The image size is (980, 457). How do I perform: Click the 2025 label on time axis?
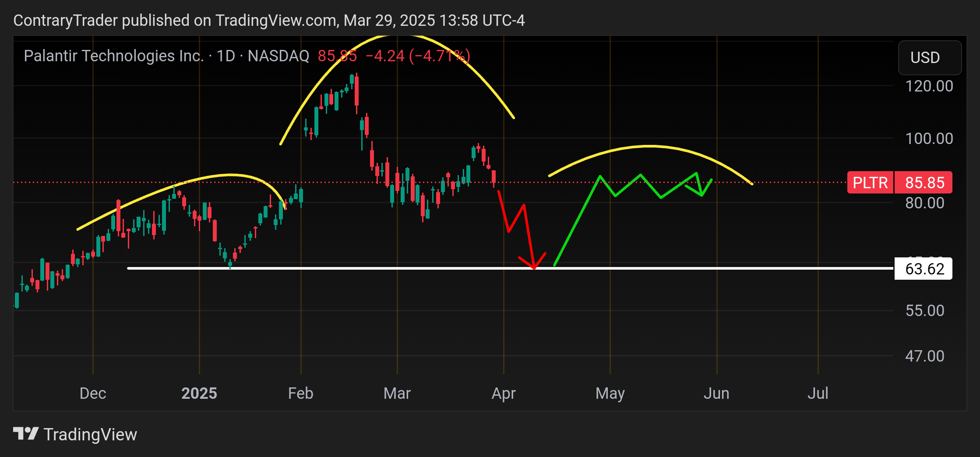(x=199, y=393)
